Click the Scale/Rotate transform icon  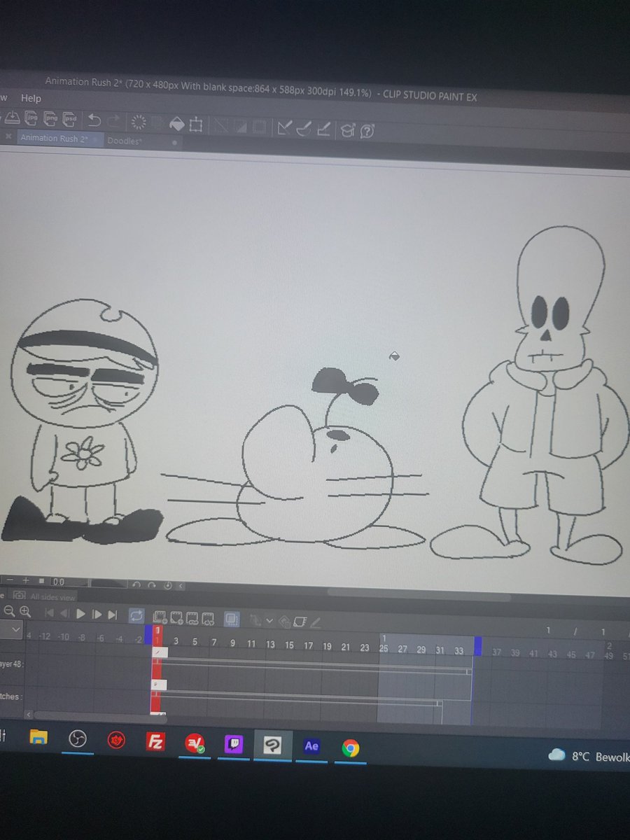[195, 125]
